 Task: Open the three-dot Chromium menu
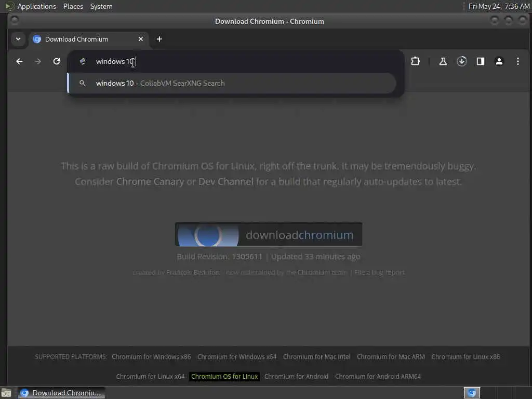pos(518,61)
